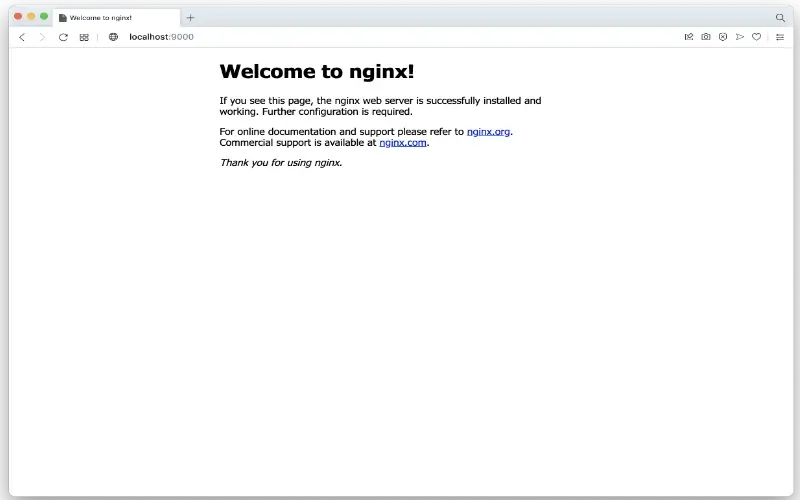Open the tab search magnifier
Screen dimensions: 800x500
pyautogui.click(x=780, y=18)
